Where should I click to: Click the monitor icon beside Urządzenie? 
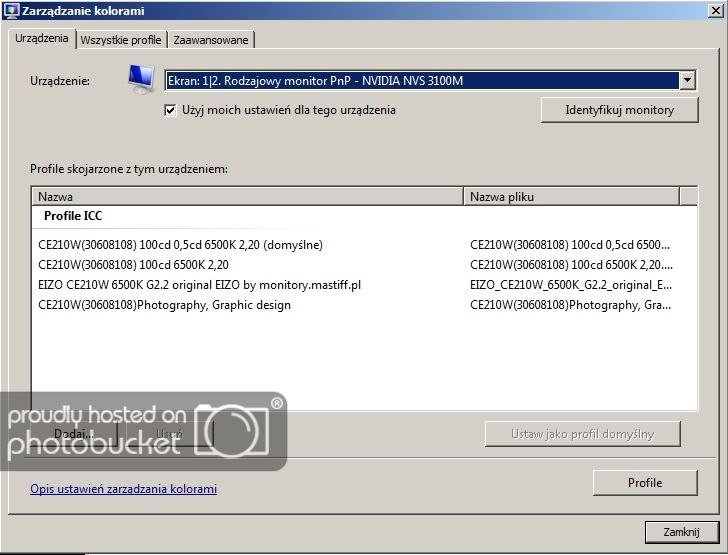[141, 79]
